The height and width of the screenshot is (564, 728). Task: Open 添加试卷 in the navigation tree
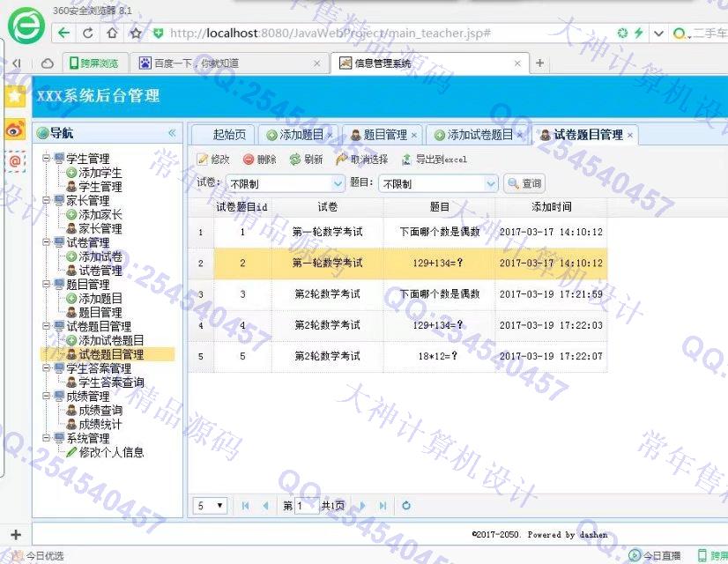coord(100,256)
